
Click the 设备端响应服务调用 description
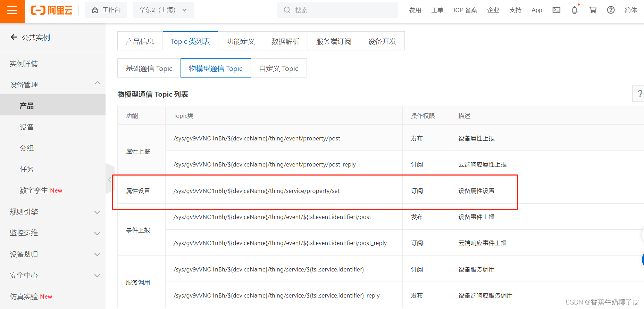click(485, 295)
